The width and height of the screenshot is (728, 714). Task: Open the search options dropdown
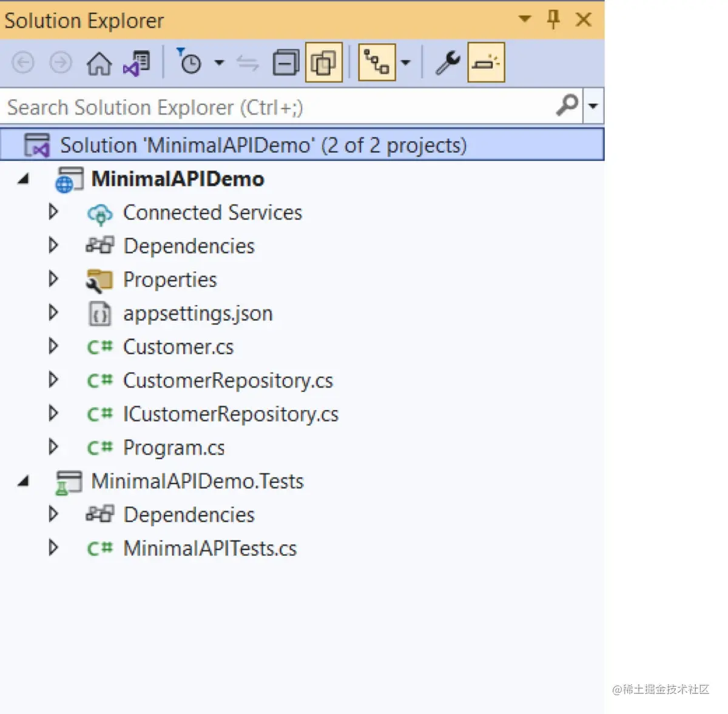pyautogui.click(x=593, y=107)
